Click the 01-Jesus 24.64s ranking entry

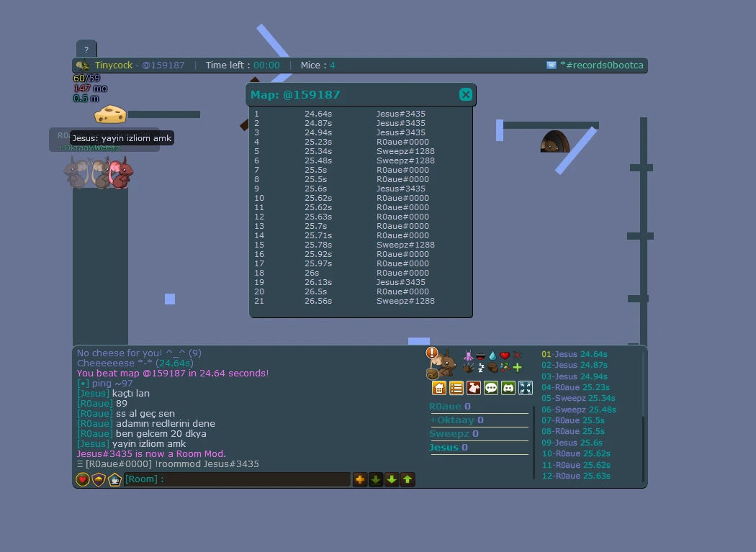coord(575,354)
